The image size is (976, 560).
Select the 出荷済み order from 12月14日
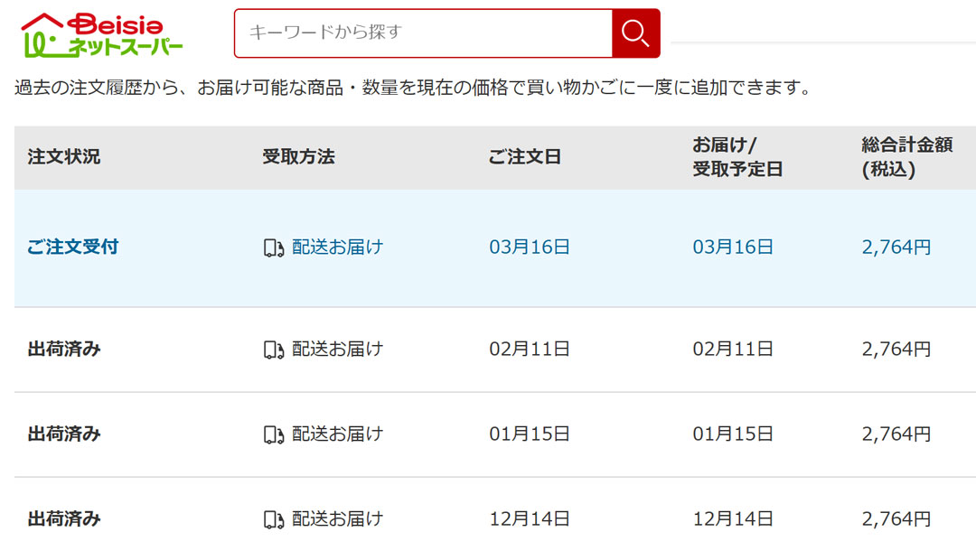(x=64, y=518)
